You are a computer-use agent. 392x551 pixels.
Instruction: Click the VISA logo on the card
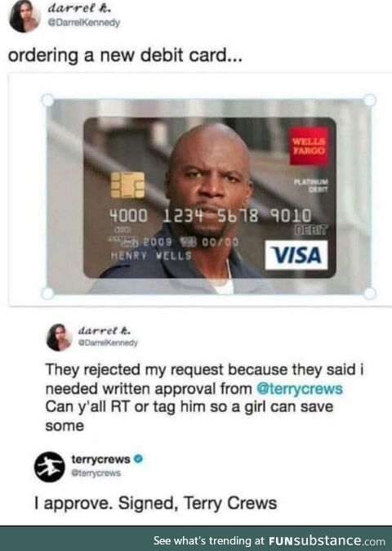point(296,255)
